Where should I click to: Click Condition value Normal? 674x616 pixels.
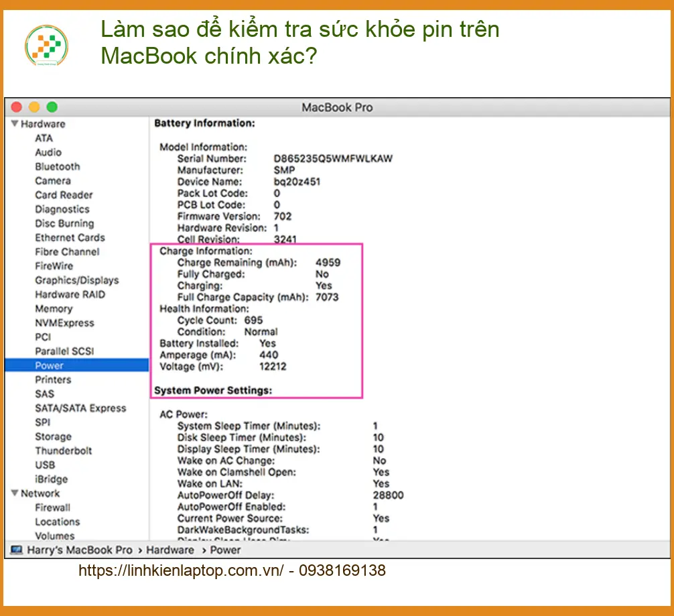261,332
